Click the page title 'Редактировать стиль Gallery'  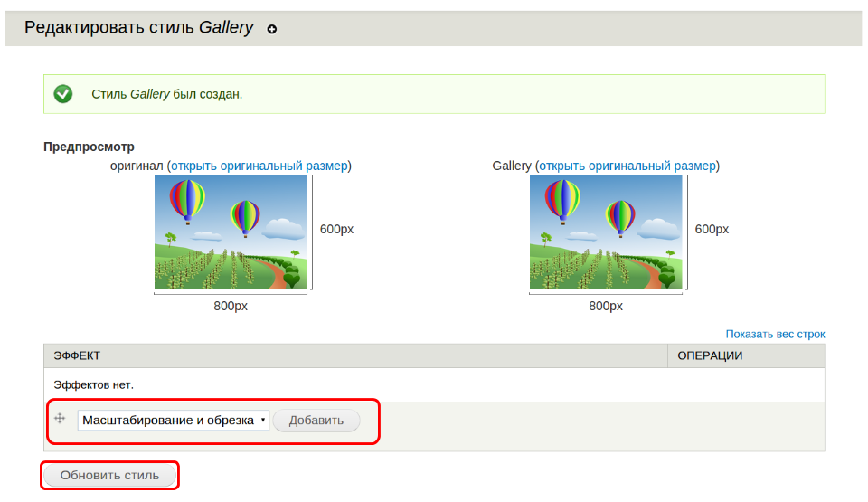pyautogui.click(x=138, y=27)
